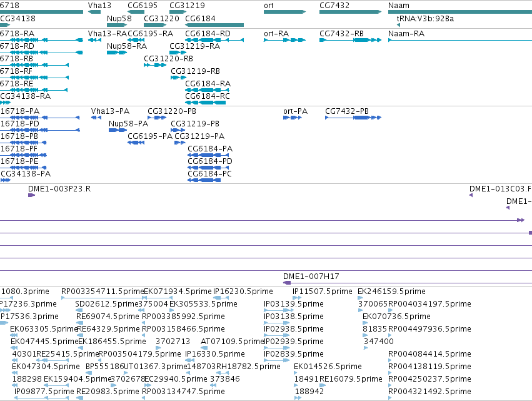Click EST RE69074.5prime
Viewport: 532px width, 401px height.
pyautogui.click(x=80, y=323)
